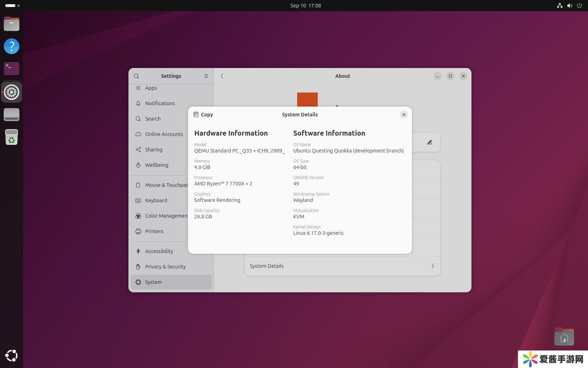Click the Online Accounts cloud icon
This screenshot has height=368, width=588.
point(138,134)
